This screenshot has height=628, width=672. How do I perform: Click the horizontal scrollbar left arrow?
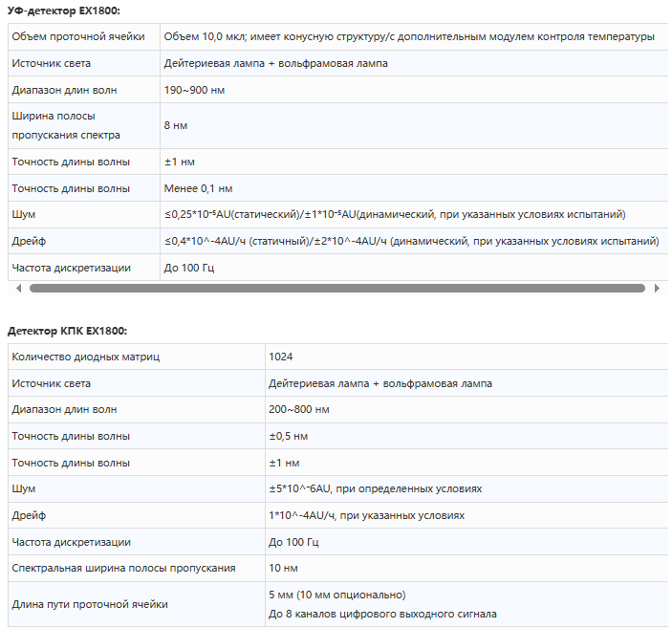click(x=17, y=288)
